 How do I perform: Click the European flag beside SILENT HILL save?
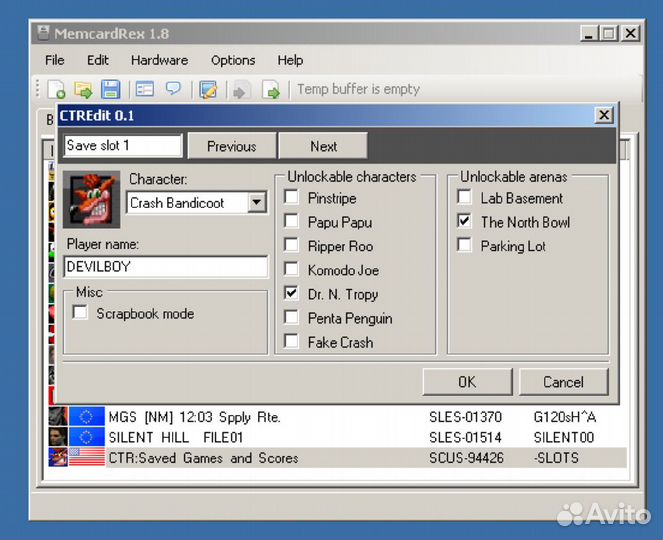pyautogui.click(x=87, y=437)
